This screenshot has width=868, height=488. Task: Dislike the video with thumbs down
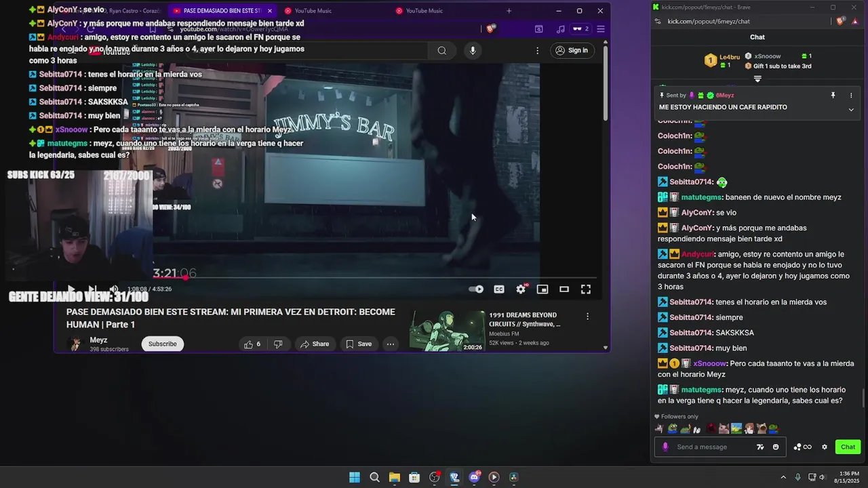tap(278, 344)
